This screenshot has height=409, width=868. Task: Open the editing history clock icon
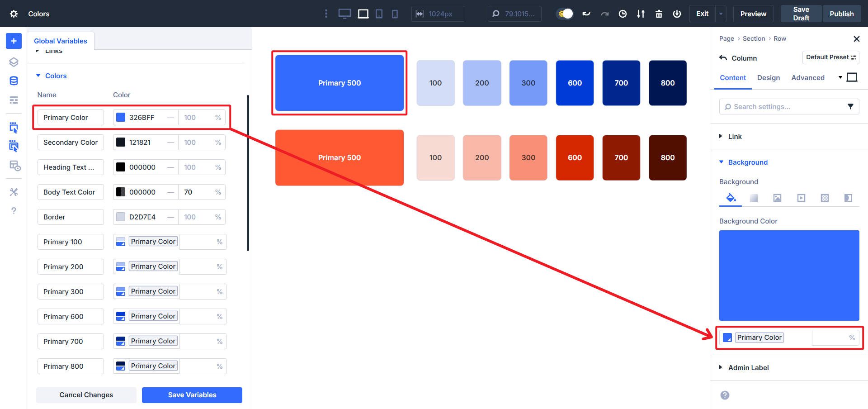[623, 14]
